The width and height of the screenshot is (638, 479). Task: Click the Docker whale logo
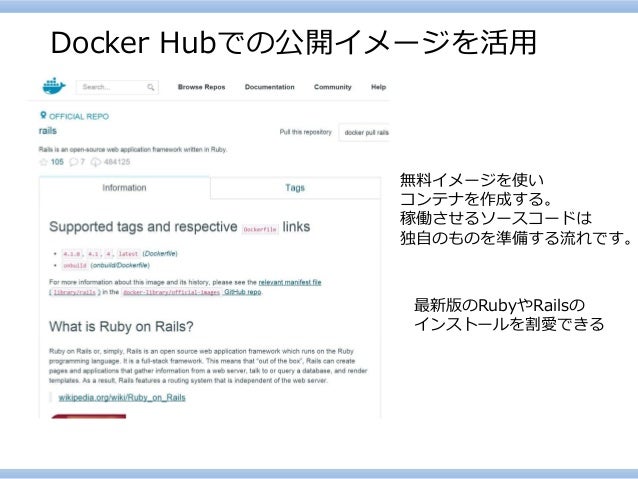coord(54,86)
